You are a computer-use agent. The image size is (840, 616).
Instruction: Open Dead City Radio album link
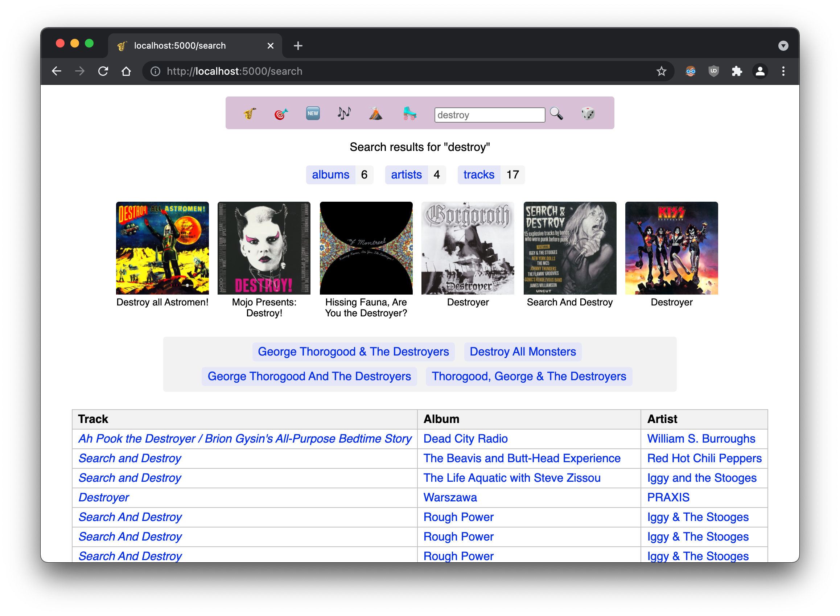(x=465, y=439)
